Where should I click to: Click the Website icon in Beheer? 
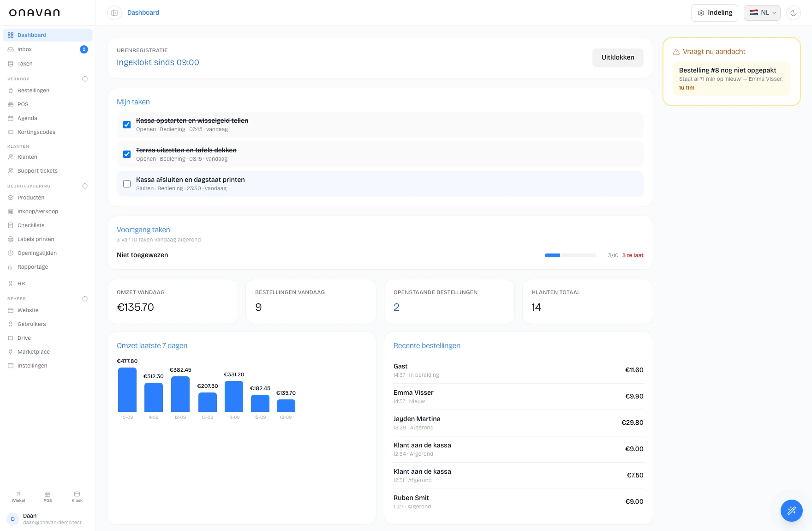tap(11, 310)
